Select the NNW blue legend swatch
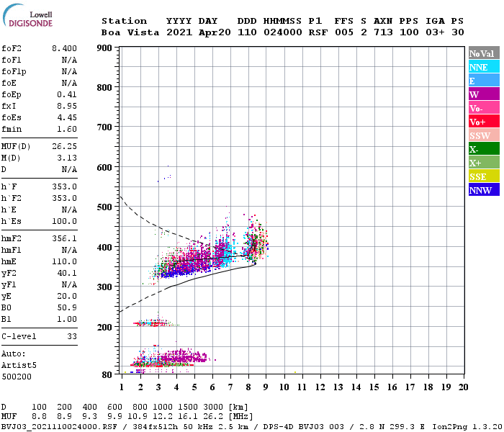This screenshot has height=432, width=504. tap(484, 189)
